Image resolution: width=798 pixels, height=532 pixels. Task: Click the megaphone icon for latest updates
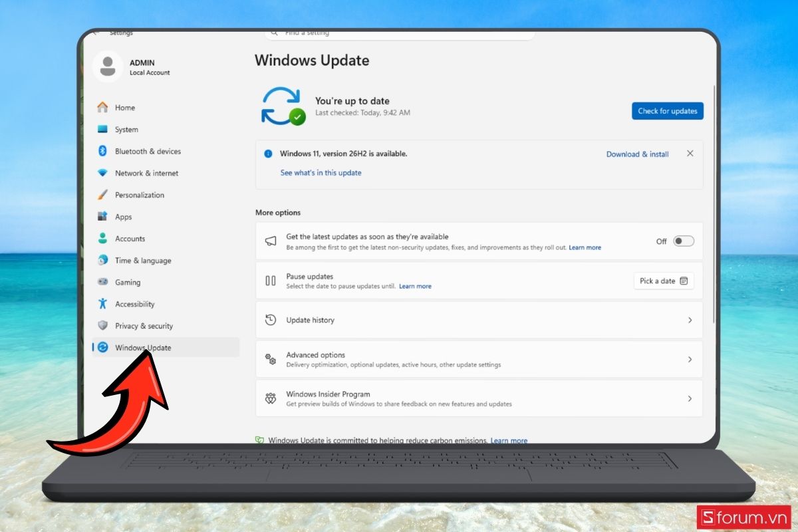(x=271, y=241)
